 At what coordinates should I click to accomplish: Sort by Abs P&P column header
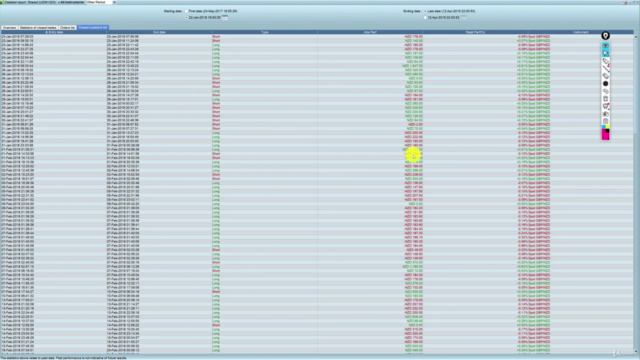370,32
